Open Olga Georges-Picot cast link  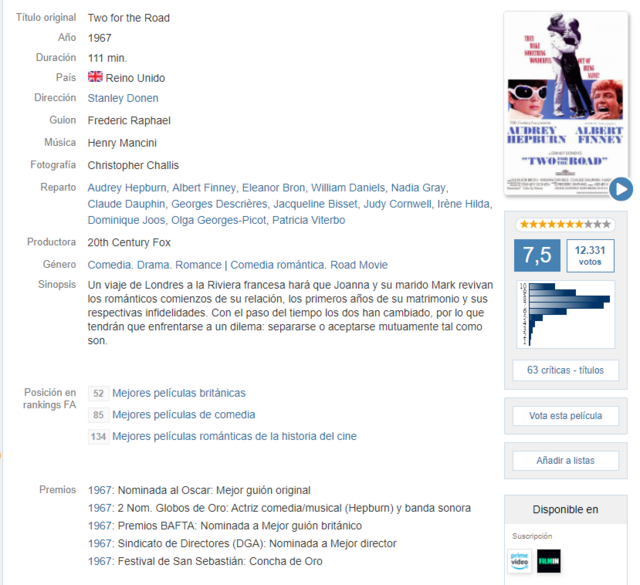(x=218, y=220)
